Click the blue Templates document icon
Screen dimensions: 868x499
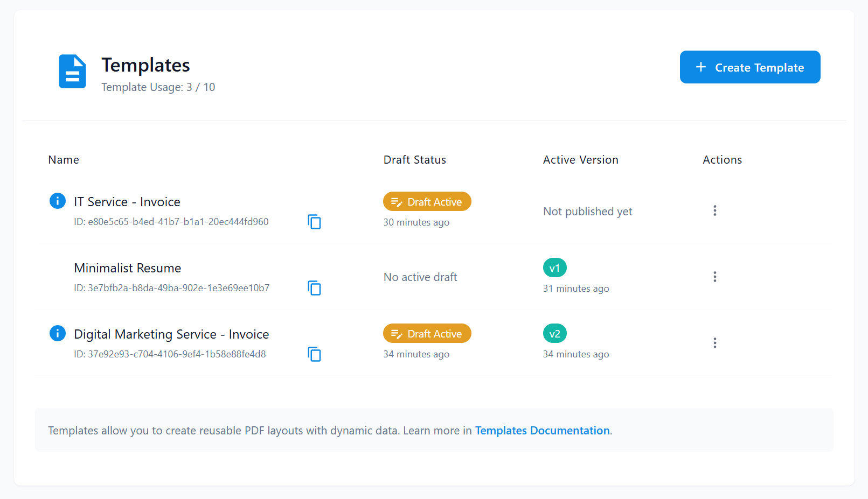(x=72, y=71)
